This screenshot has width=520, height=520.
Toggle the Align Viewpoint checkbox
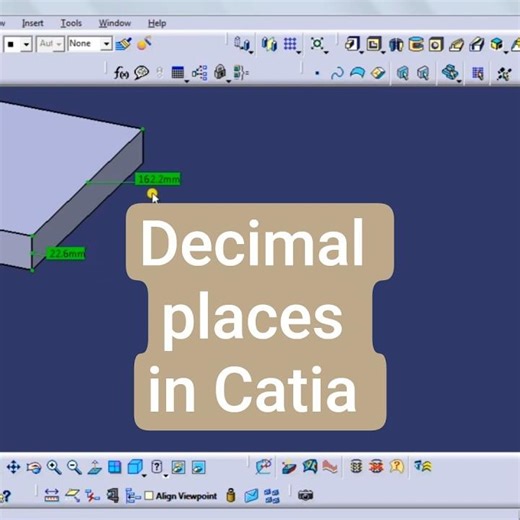click(149, 496)
